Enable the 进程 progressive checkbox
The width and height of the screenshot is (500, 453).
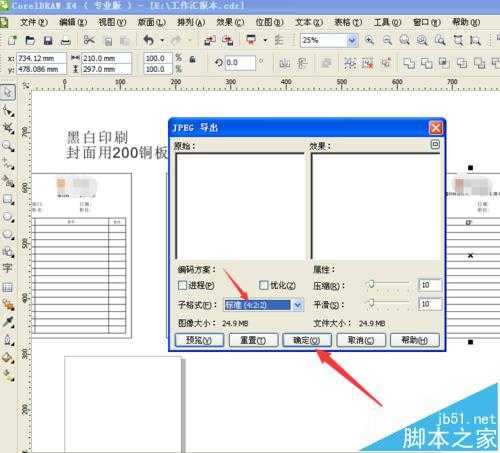[182, 285]
